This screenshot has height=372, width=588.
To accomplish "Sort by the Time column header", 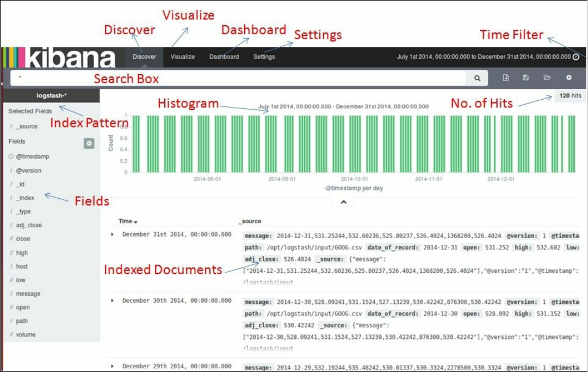I will pyautogui.click(x=128, y=222).
